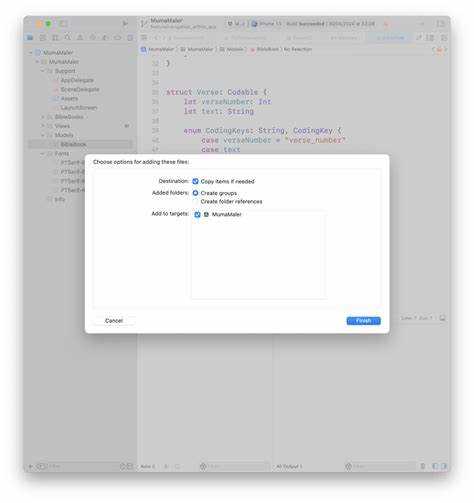Viewport: 474px width, 503px height.
Task: Click the enum CodingKeys code line
Action: tap(262, 130)
